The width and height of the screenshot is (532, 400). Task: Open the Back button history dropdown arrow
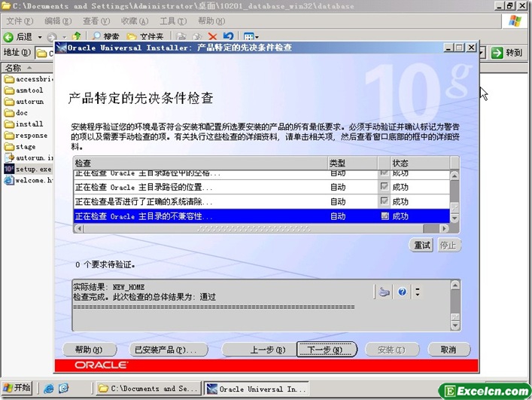pos(40,37)
